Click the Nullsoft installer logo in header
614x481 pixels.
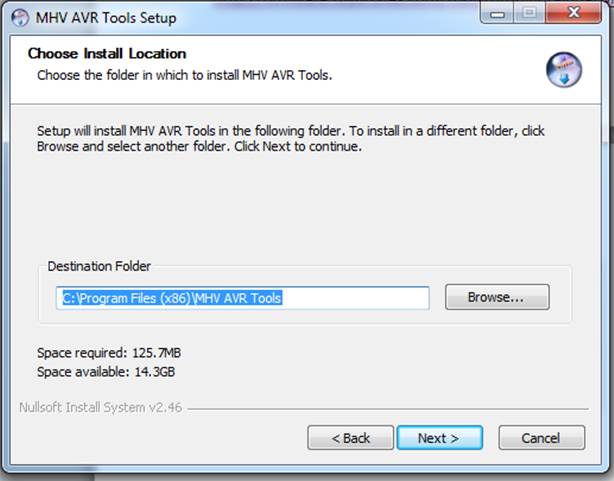[x=563, y=70]
